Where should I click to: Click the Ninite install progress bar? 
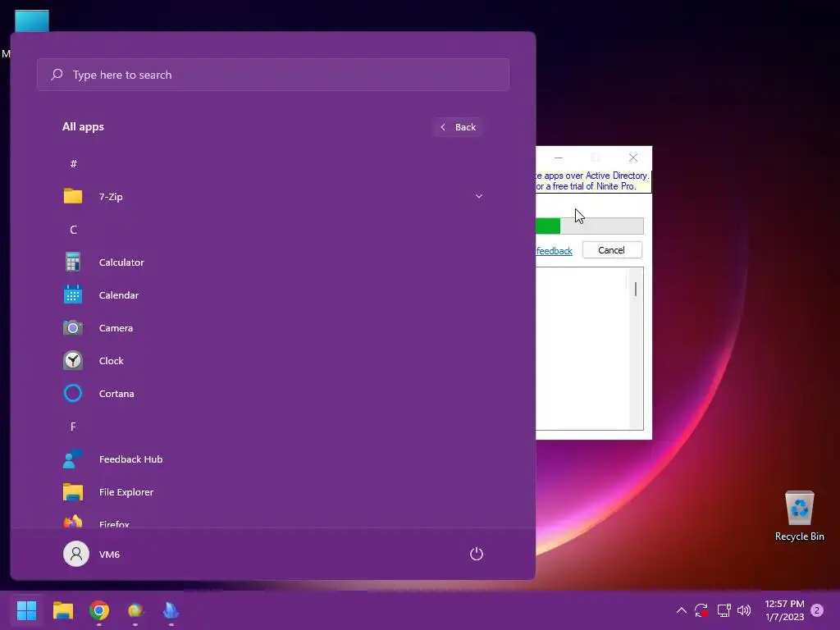click(x=589, y=226)
